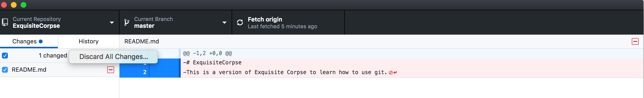
Task: Click the red minus icon in diff header
Action: coord(635,41)
